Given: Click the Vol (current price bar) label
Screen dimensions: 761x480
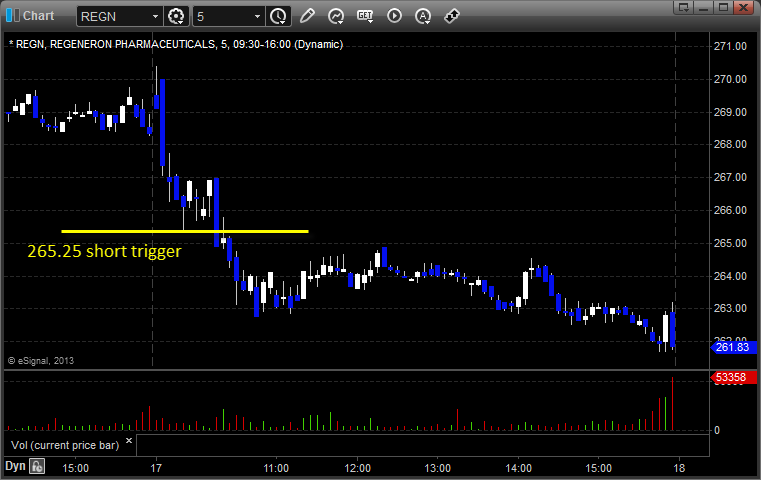Looking at the screenshot, I should point(65,445).
